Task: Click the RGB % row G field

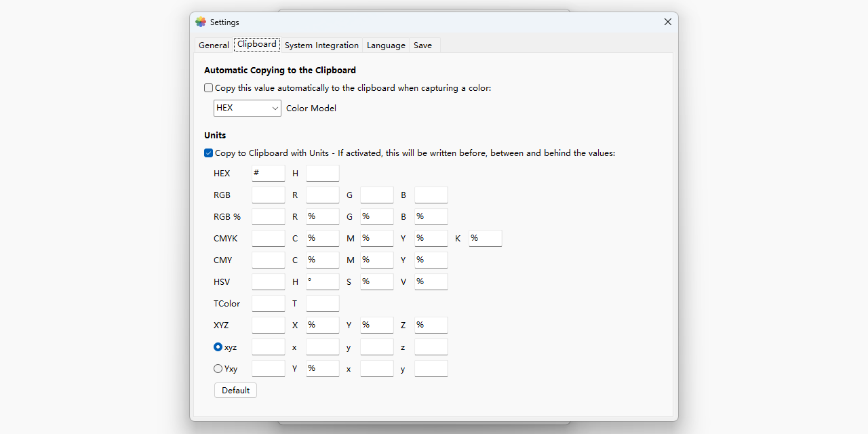Action: click(x=377, y=217)
